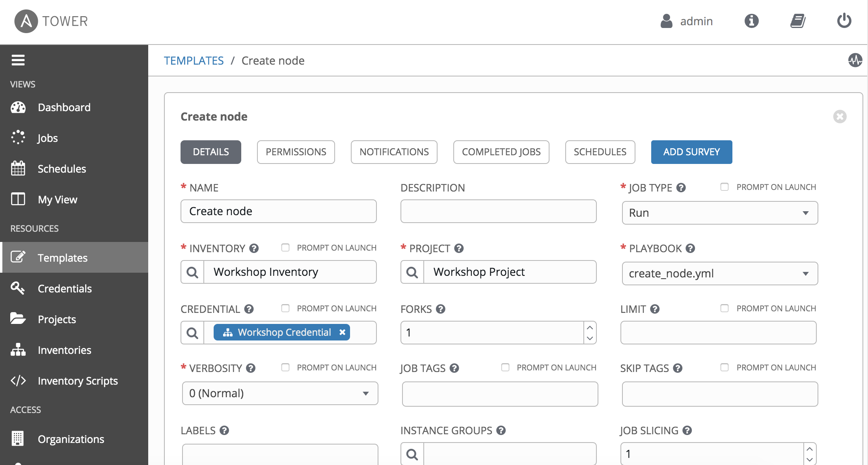Click the Dashboard icon in sidebar
868x465 pixels.
(x=19, y=107)
